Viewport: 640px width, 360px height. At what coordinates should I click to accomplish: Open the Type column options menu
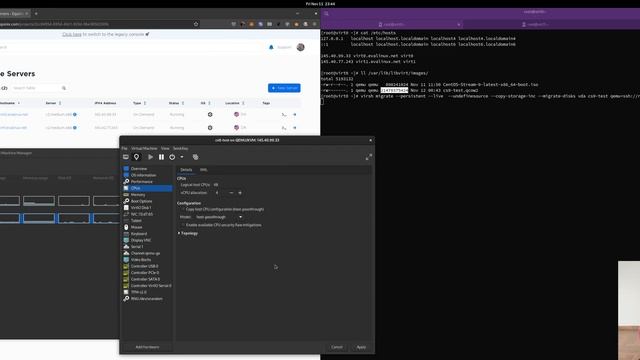pyautogui.click(x=145, y=103)
